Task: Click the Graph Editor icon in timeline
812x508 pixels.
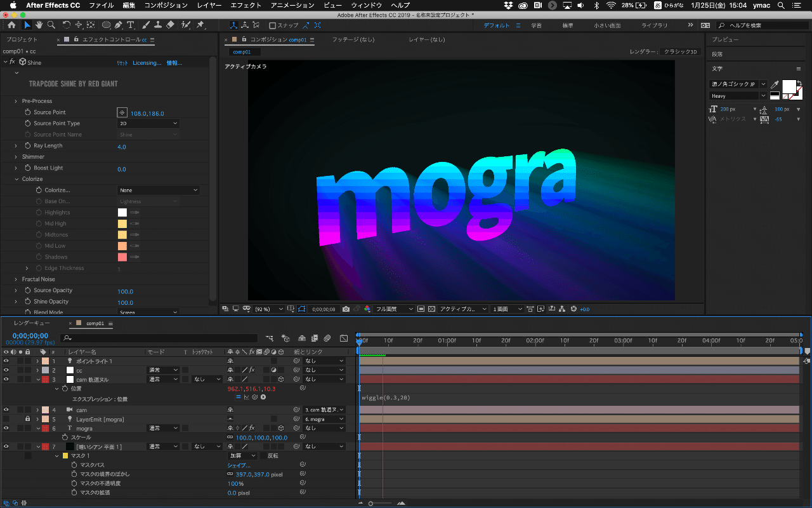Action: coord(344,338)
